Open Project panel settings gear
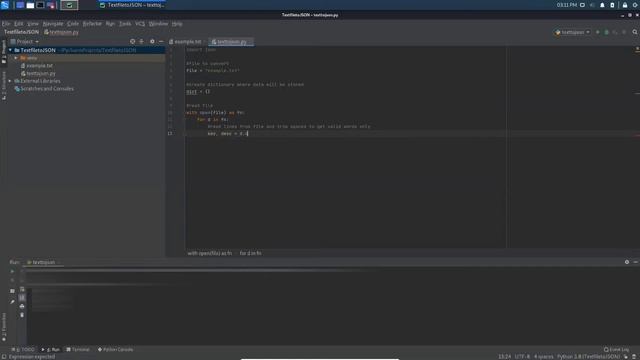Viewport: 640px width, 360px height. [152, 42]
